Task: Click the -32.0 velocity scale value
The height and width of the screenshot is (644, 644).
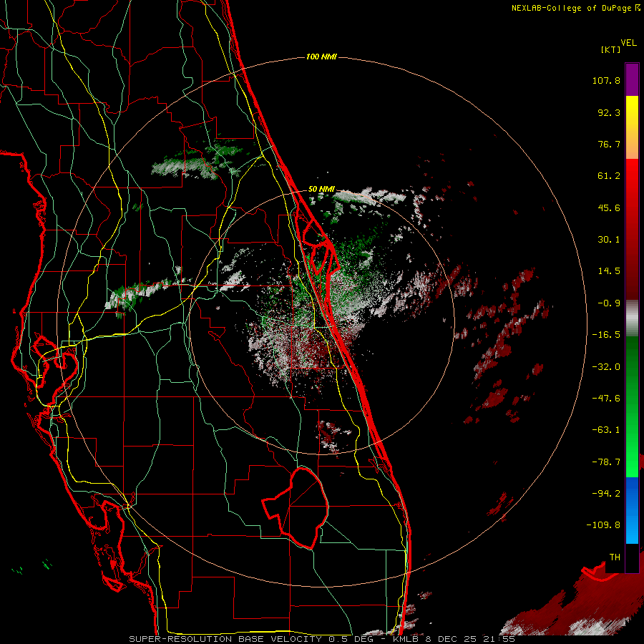Action: click(x=606, y=367)
